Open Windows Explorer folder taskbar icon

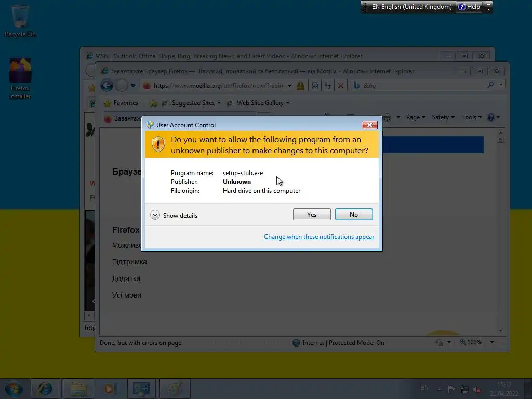(78, 389)
